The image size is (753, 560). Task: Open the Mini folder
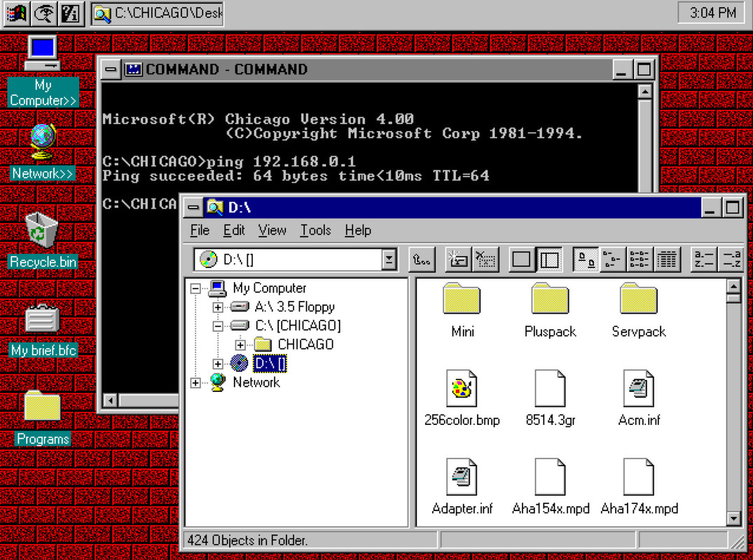(462, 310)
